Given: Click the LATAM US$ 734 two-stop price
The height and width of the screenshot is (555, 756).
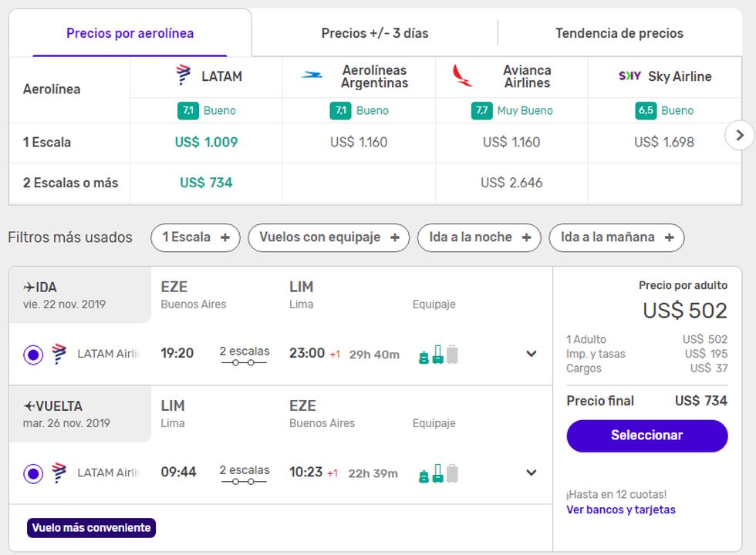Looking at the screenshot, I should tap(206, 183).
